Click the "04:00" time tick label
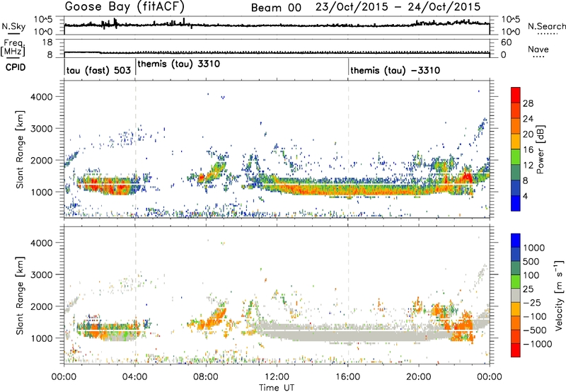566x392 pixels. tap(135, 377)
